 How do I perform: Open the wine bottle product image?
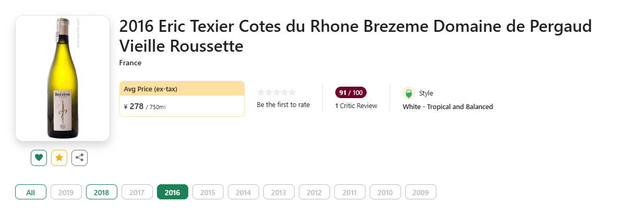pyautogui.click(x=63, y=78)
